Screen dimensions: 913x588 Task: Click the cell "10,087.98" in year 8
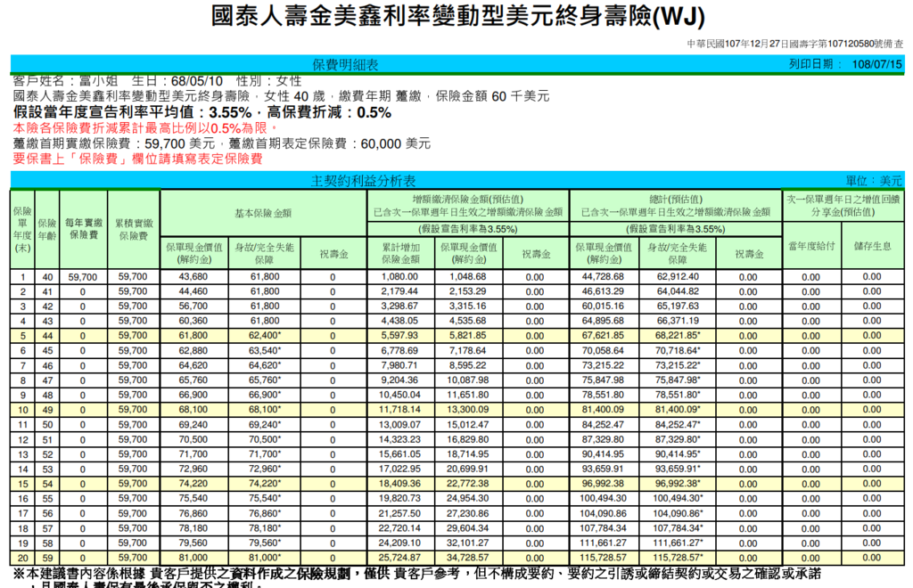pos(468,380)
